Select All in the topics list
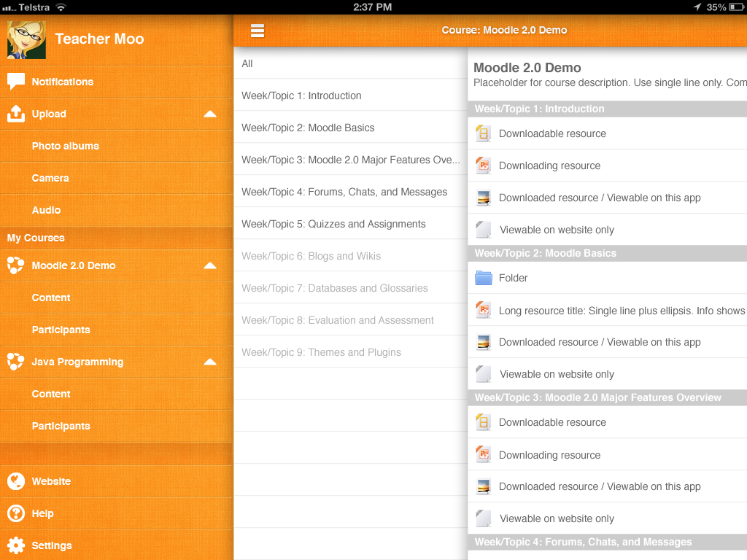The height and width of the screenshot is (560, 747). click(351, 63)
